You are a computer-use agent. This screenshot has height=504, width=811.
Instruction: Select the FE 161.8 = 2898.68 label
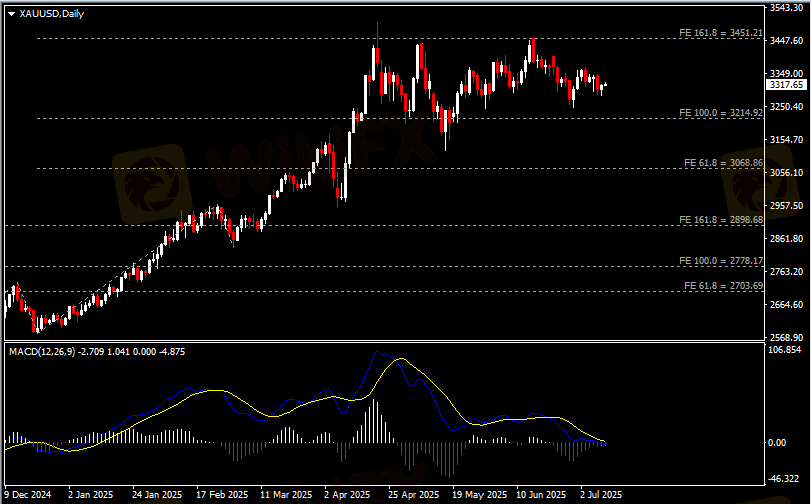point(721,220)
